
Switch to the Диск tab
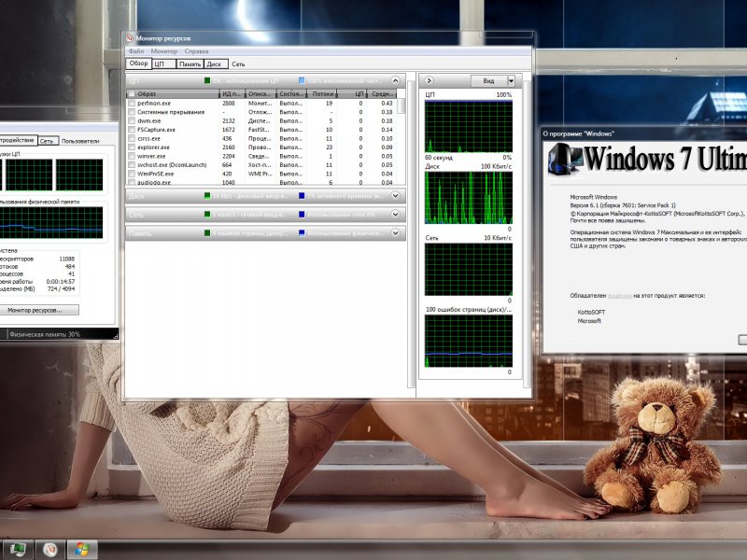tap(217, 63)
